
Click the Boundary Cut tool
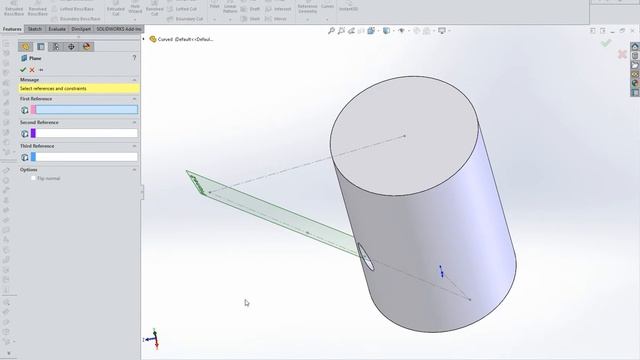click(185, 19)
